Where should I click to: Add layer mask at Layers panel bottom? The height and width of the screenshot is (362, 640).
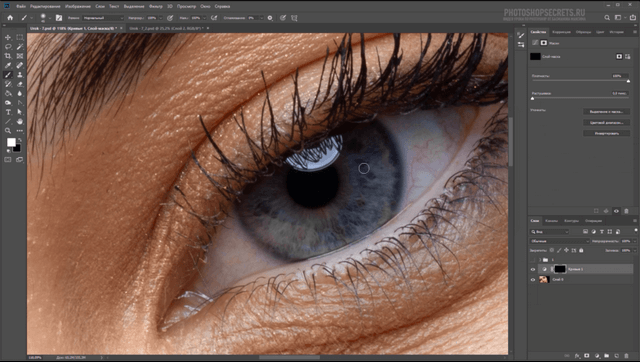coord(587,356)
